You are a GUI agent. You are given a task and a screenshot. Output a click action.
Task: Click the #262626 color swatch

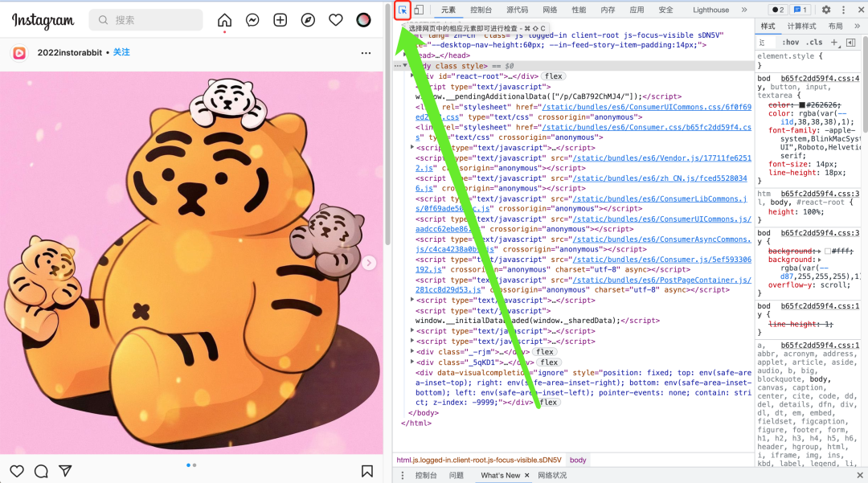[802, 105]
